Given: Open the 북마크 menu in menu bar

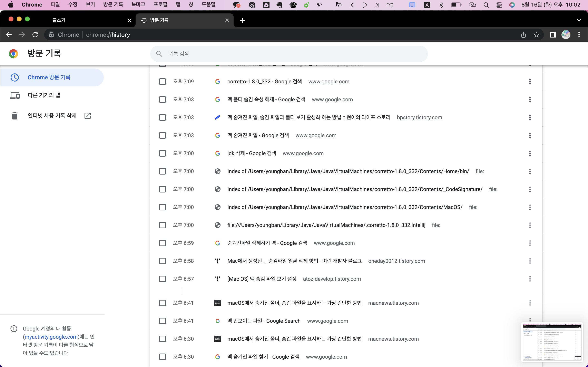Looking at the screenshot, I should pyautogui.click(x=138, y=5).
